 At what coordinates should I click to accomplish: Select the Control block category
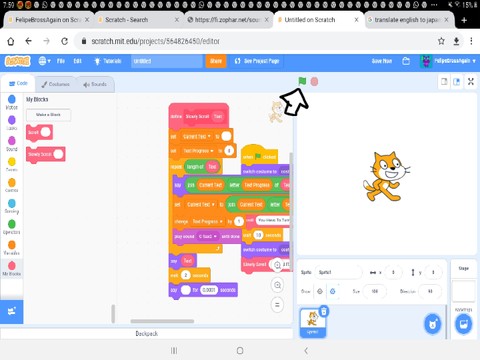[12, 185]
